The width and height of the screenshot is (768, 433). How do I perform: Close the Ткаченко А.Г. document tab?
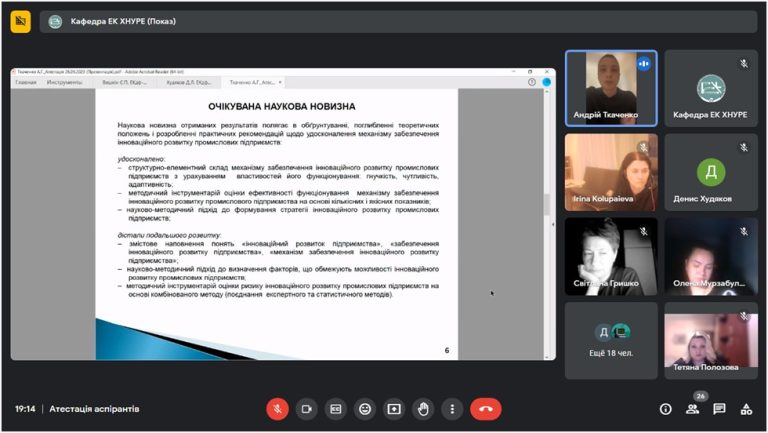(x=280, y=82)
